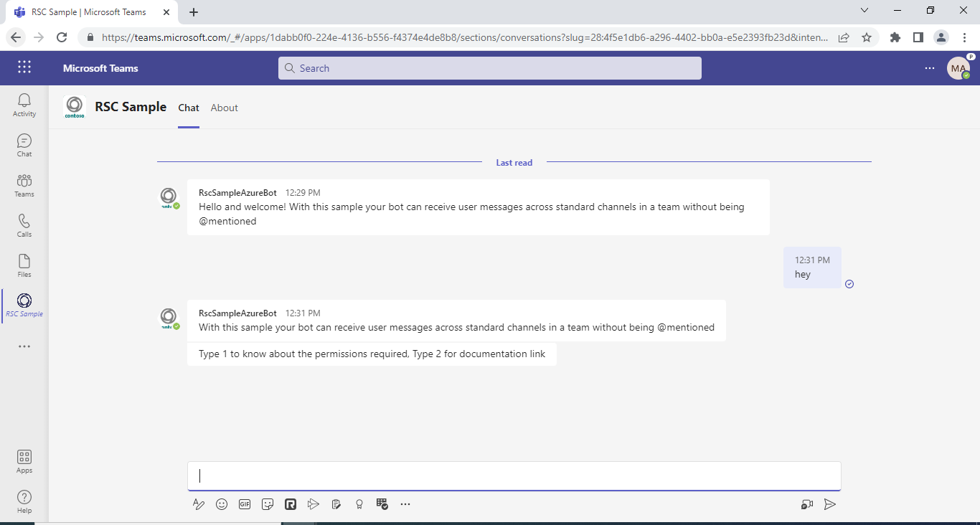Open Calls in the left sidebar
Image resolution: width=980 pixels, height=525 pixels.
tap(24, 225)
